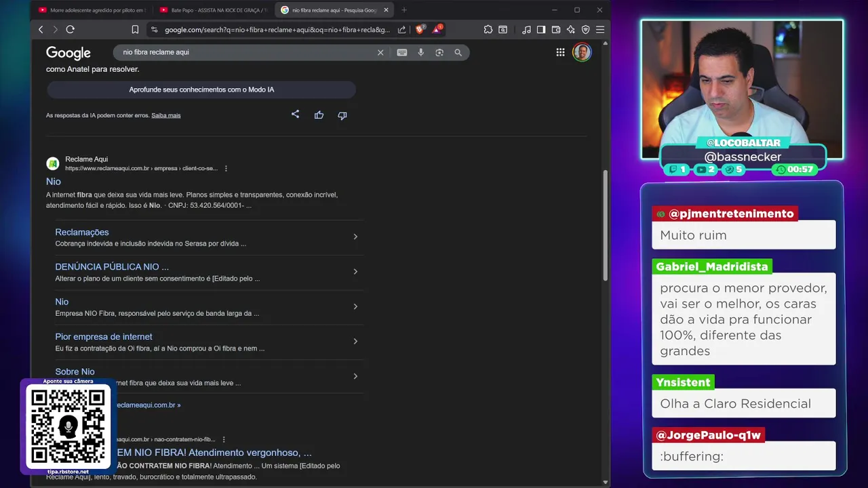Screen dimensions: 868x488
Task: Open the music note playlist icon
Action: tap(527, 30)
